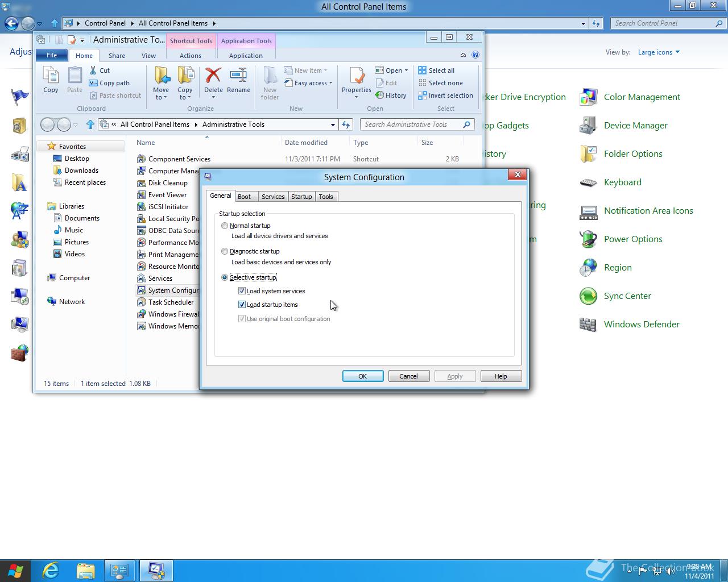The height and width of the screenshot is (582, 728).
Task: Open the Control Panel address bar dropdown
Action: [583, 23]
